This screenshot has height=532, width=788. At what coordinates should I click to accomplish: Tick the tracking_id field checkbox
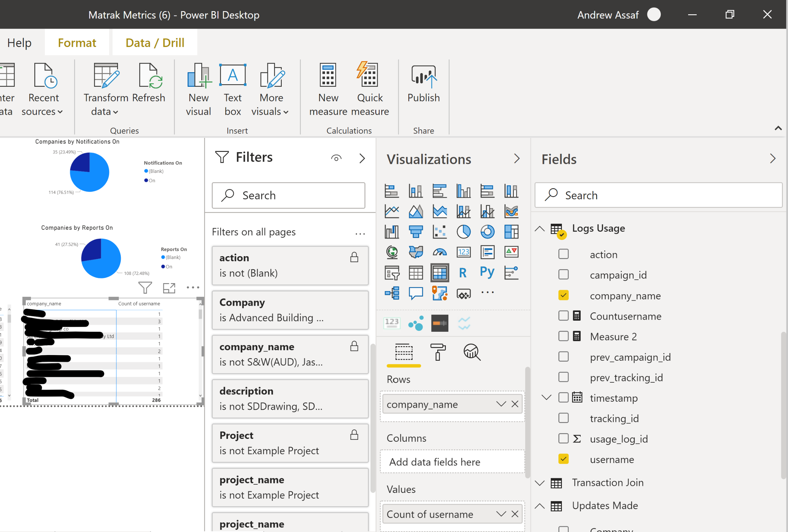click(x=563, y=418)
